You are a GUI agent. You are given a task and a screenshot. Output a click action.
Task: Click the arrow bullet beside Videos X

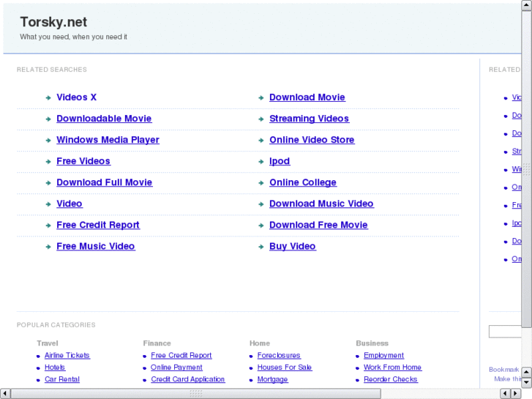(48, 97)
